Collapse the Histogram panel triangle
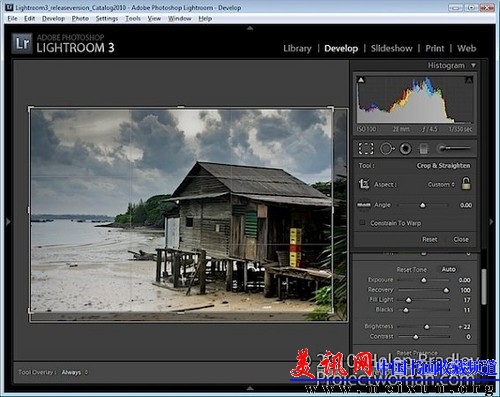 [x=473, y=65]
